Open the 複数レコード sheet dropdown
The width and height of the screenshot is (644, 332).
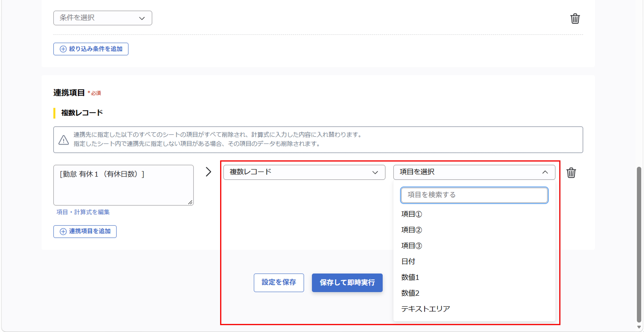point(304,172)
